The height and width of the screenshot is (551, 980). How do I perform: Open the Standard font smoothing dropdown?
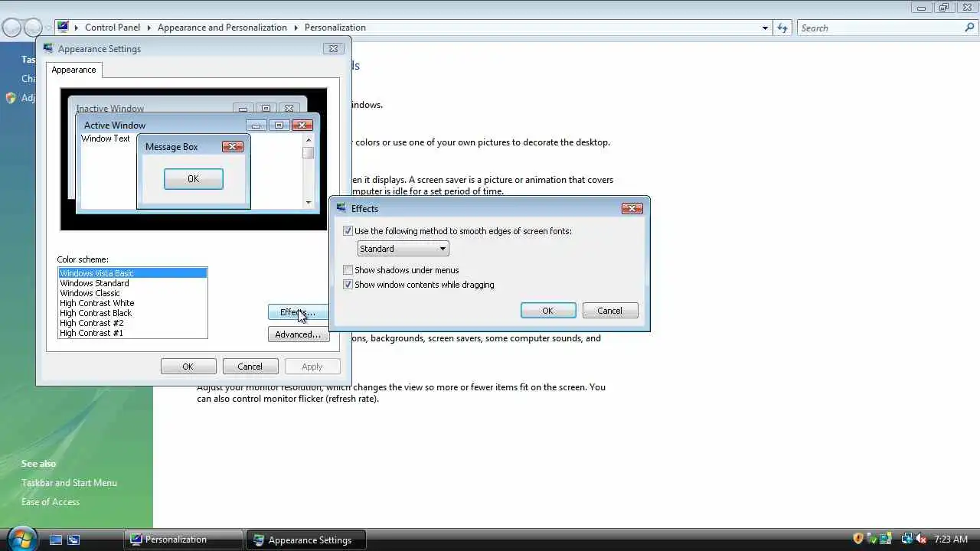click(403, 249)
